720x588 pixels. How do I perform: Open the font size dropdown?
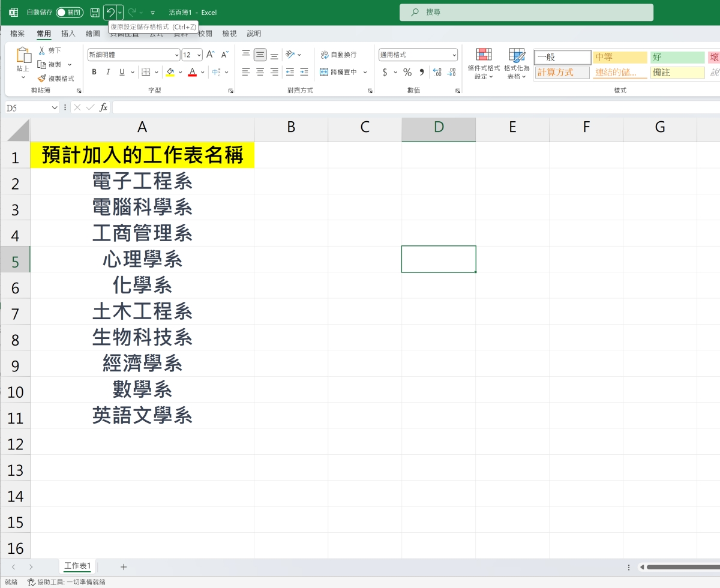point(199,55)
